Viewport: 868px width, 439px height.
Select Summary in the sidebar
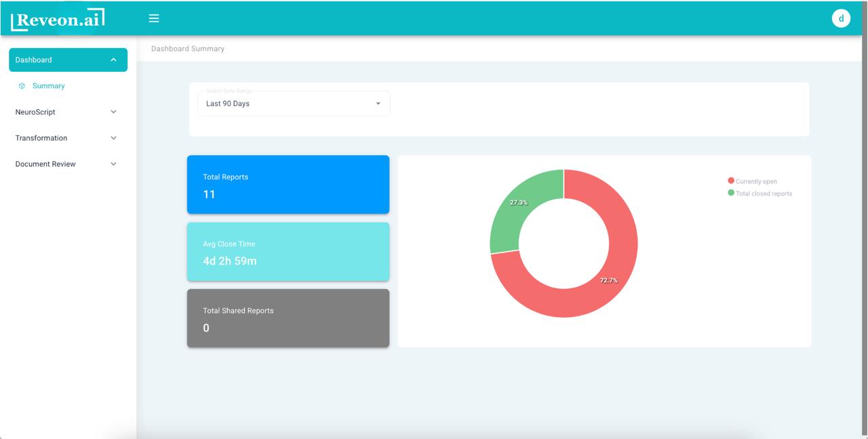tap(49, 86)
